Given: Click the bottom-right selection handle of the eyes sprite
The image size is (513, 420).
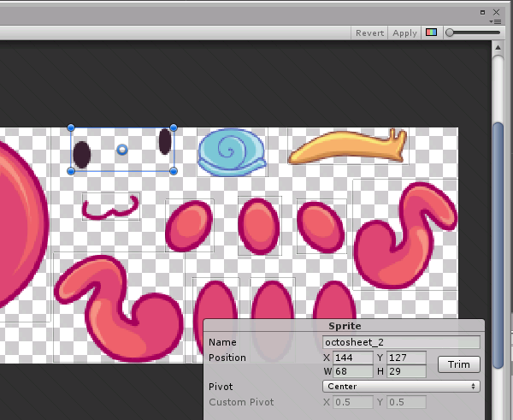Looking at the screenshot, I should (x=174, y=171).
